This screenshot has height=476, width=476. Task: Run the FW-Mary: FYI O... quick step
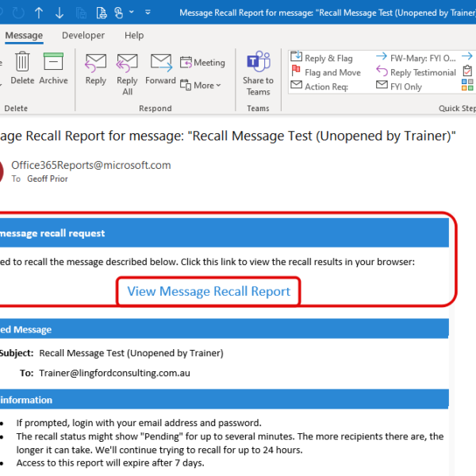pyautogui.click(x=416, y=58)
